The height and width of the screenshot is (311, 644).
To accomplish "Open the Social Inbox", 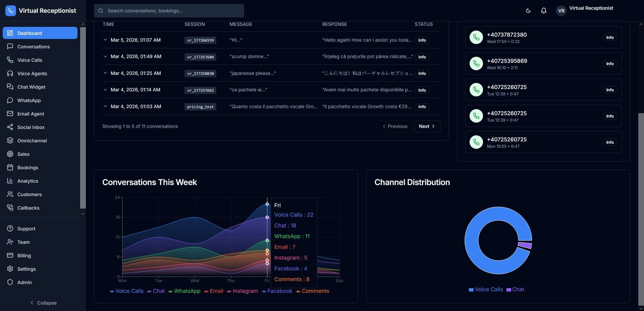I will [x=31, y=127].
